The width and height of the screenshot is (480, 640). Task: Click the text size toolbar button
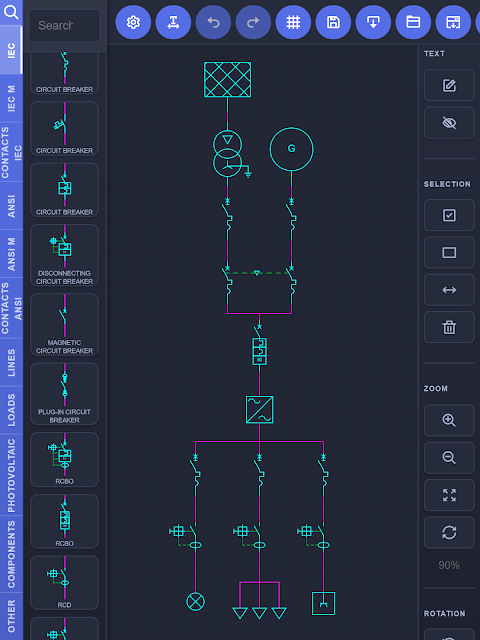[173, 22]
